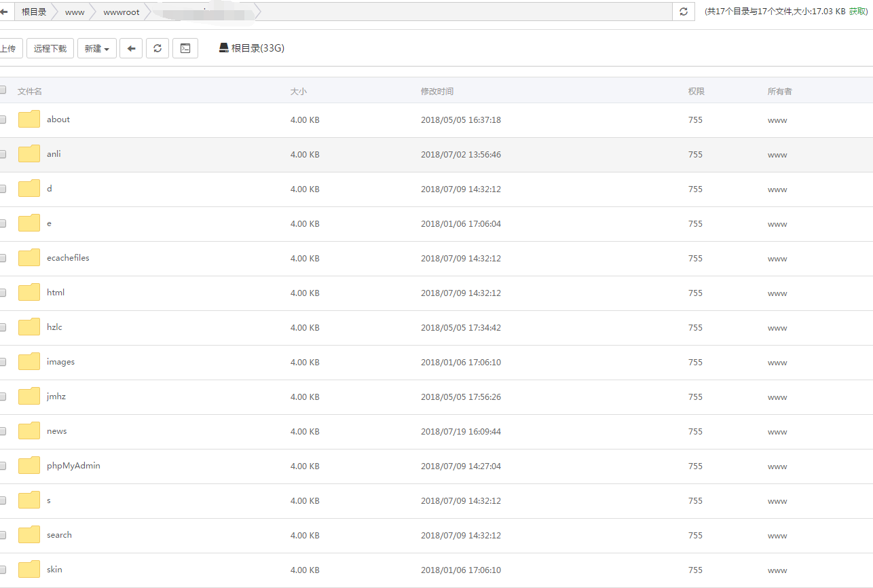Click the folder icon for e

[29, 223]
